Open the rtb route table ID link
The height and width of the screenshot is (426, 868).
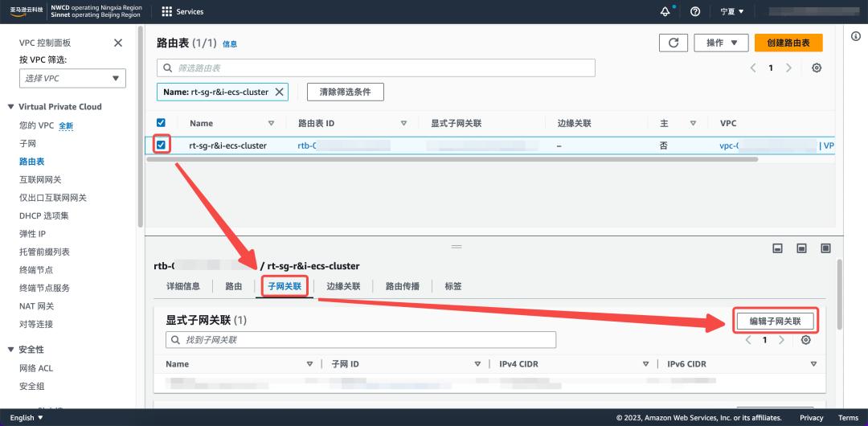pyautogui.click(x=344, y=145)
